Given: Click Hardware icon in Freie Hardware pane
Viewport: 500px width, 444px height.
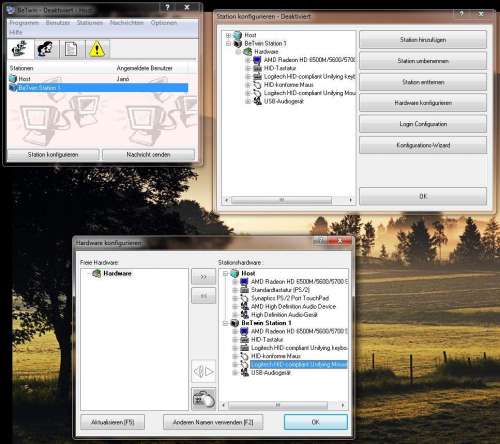Looking at the screenshot, I should tap(97, 273).
